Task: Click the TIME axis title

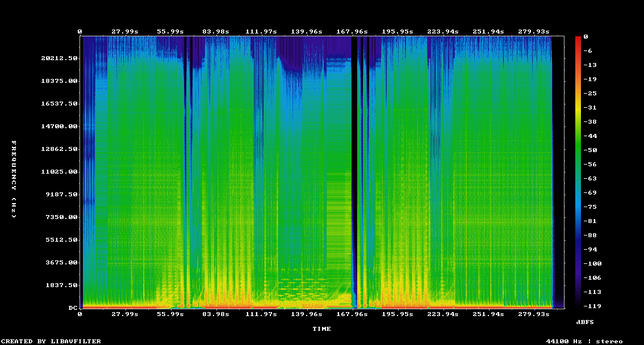Action: [x=321, y=329]
